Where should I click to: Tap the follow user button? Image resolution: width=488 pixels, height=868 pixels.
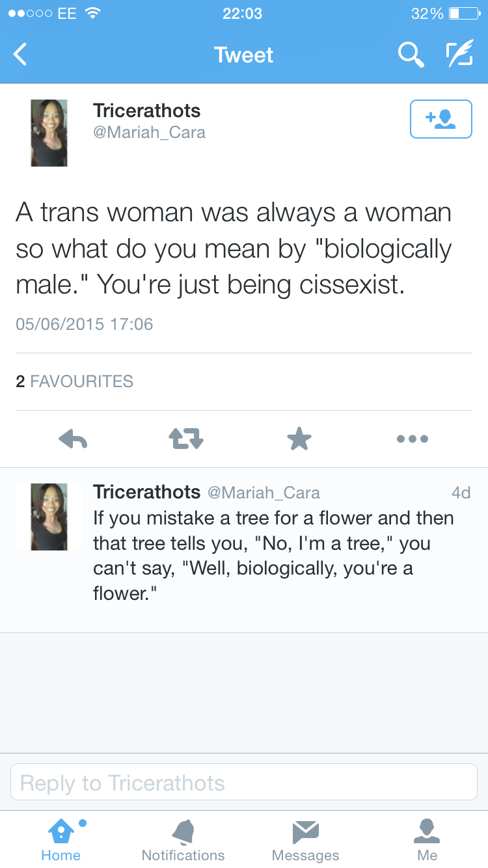pyautogui.click(x=441, y=119)
